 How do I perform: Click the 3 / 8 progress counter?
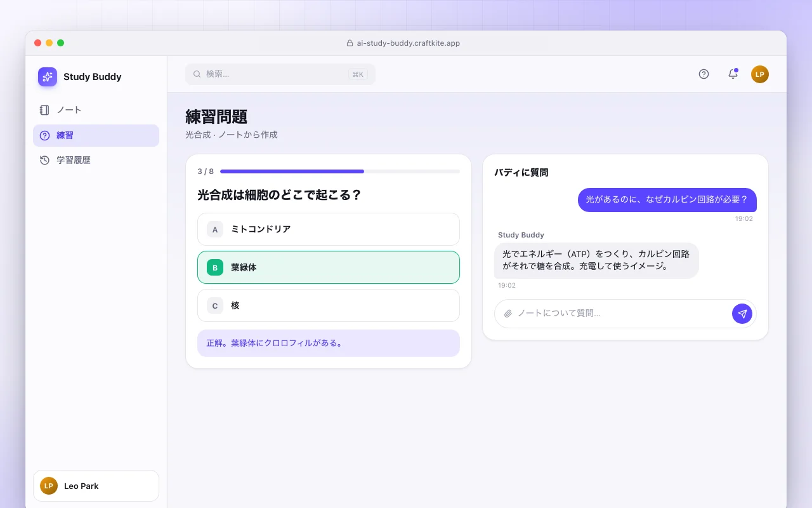[x=206, y=171]
